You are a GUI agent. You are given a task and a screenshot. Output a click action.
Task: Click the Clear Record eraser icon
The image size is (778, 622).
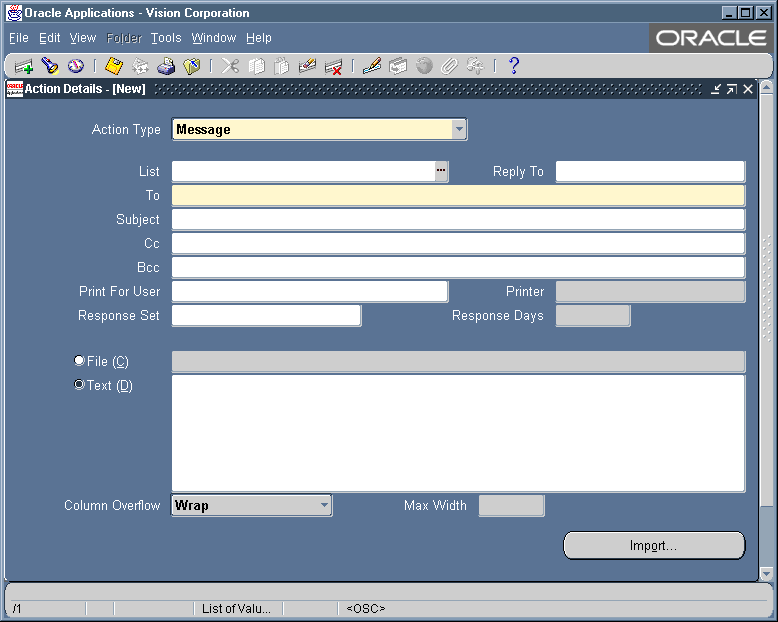click(308, 66)
